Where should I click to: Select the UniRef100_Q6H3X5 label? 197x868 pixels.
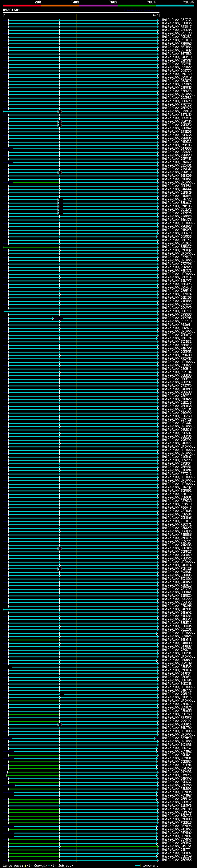coord(177,549)
